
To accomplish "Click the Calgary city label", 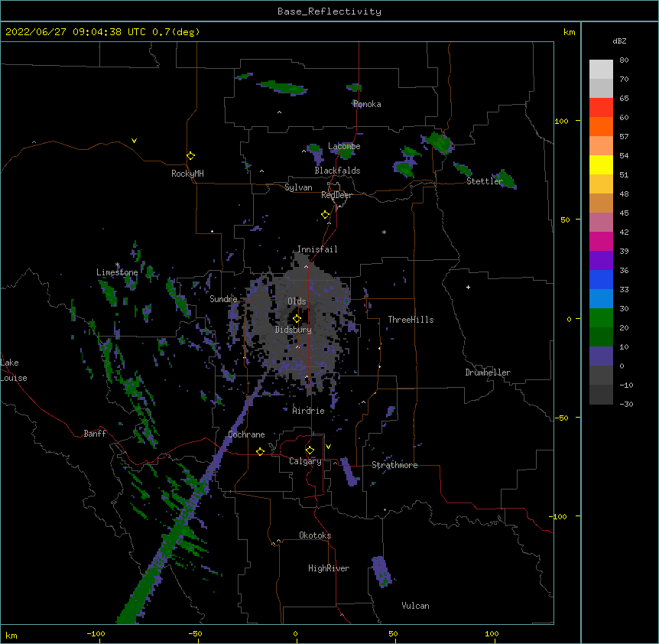I will (305, 461).
